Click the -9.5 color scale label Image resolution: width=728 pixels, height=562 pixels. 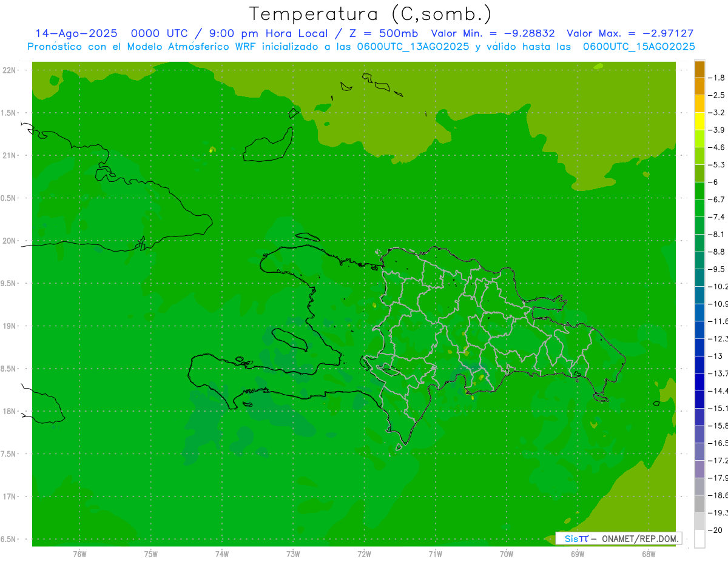(x=716, y=269)
